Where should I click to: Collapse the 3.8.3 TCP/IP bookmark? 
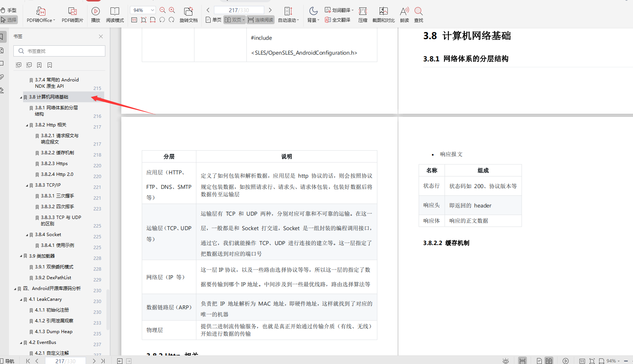coord(27,186)
